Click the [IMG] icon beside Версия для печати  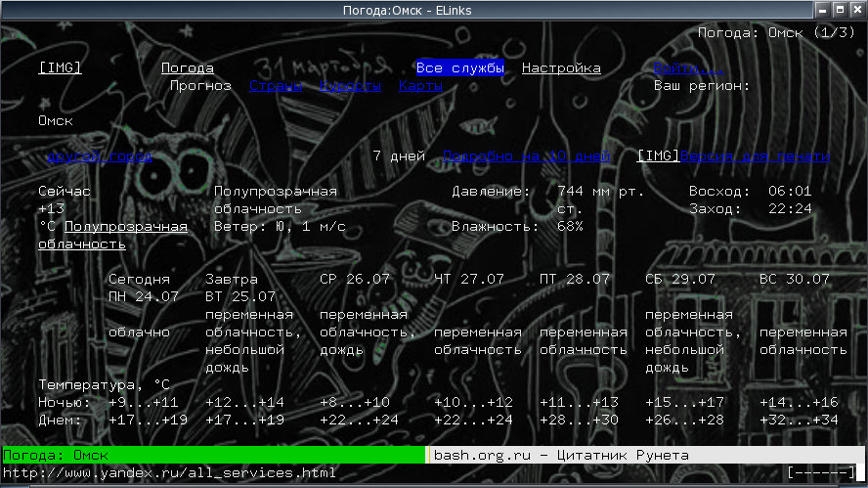(x=658, y=155)
